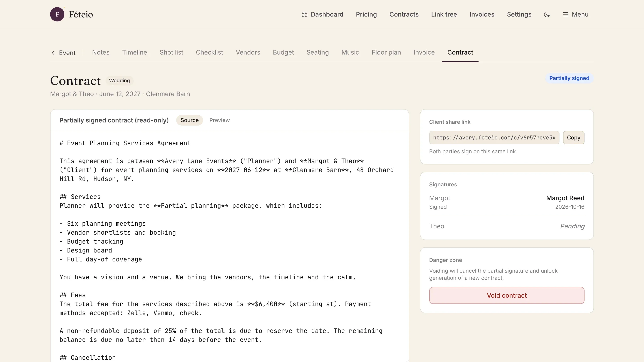This screenshot has height=362, width=644.
Task: Click the 'Danger zone' heading
Action: pyautogui.click(x=445, y=260)
